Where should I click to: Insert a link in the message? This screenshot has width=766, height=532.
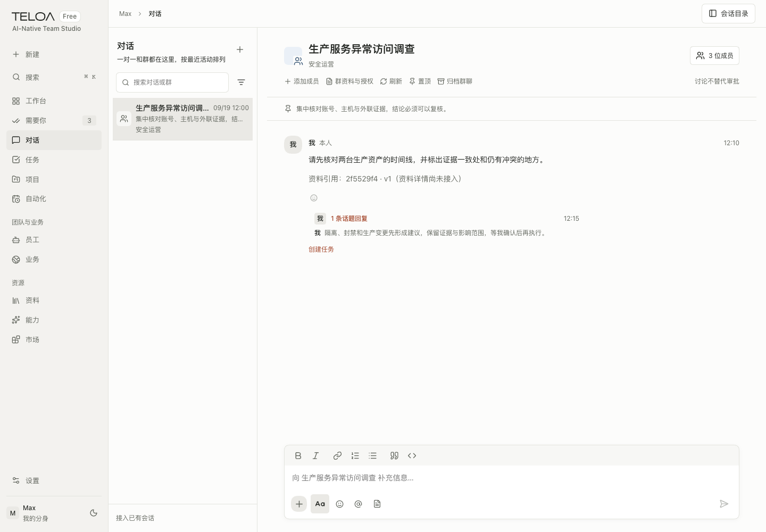click(x=337, y=456)
